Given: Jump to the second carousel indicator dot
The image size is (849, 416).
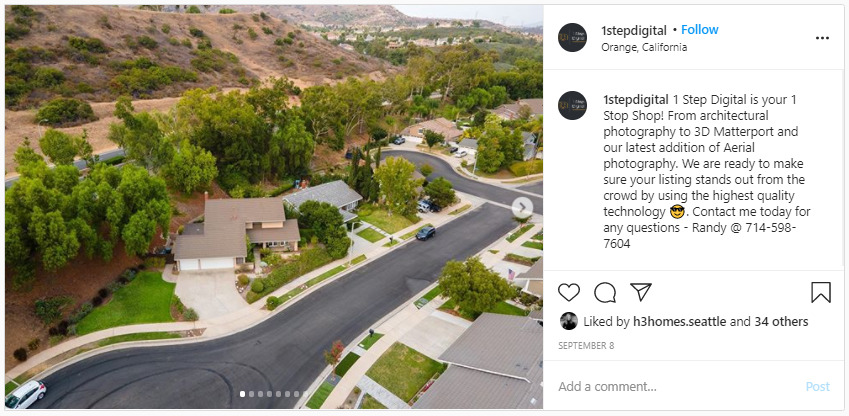Looking at the screenshot, I should (252, 394).
